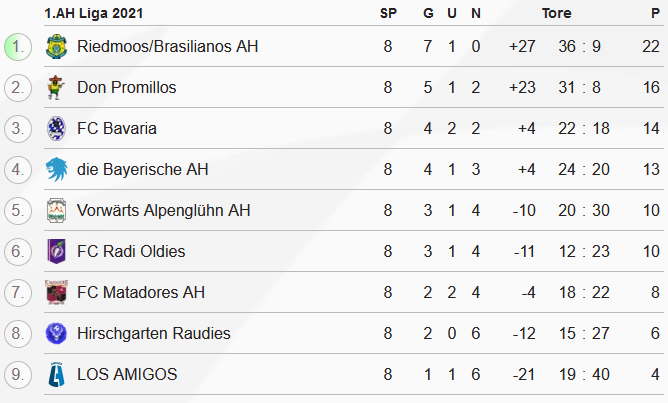Click the Tore column header
The width and height of the screenshot is (668, 403).
(557, 13)
